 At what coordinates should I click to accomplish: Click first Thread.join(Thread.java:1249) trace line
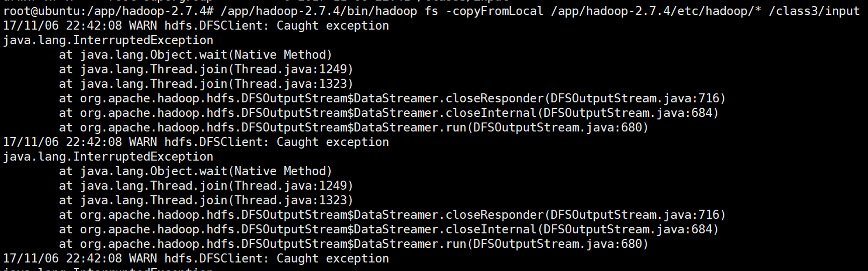pyautogui.click(x=206, y=69)
